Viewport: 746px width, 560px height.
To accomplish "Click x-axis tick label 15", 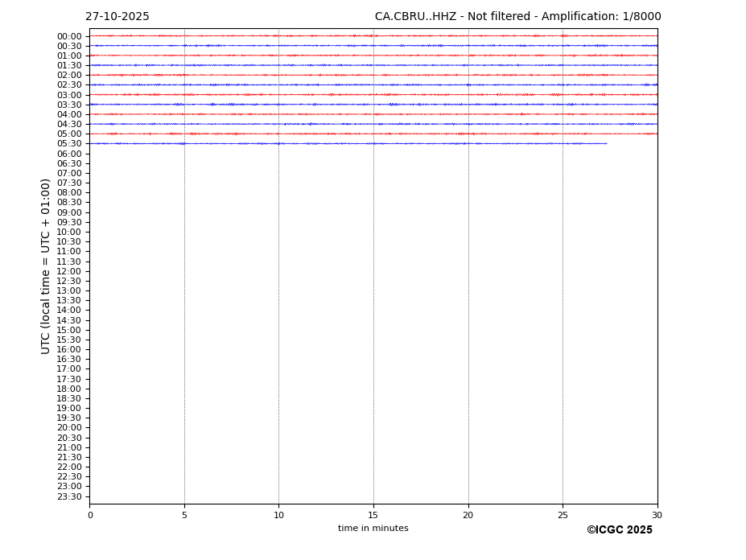I will (x=373, y=516).
